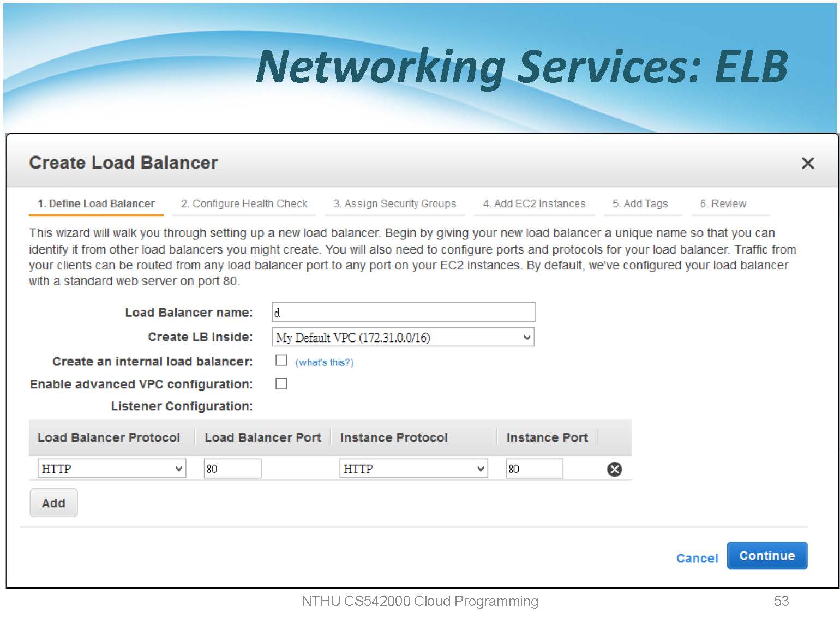This screenshot has width=840, height=630.
Task: Open the Add EC2 Instances step
Action: (534, 204)
